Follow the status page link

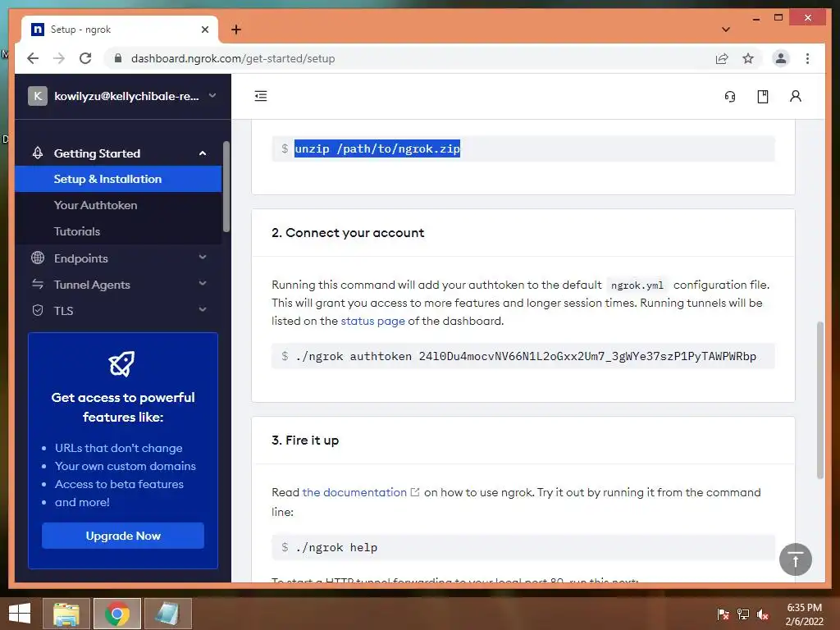pos(373,321)
